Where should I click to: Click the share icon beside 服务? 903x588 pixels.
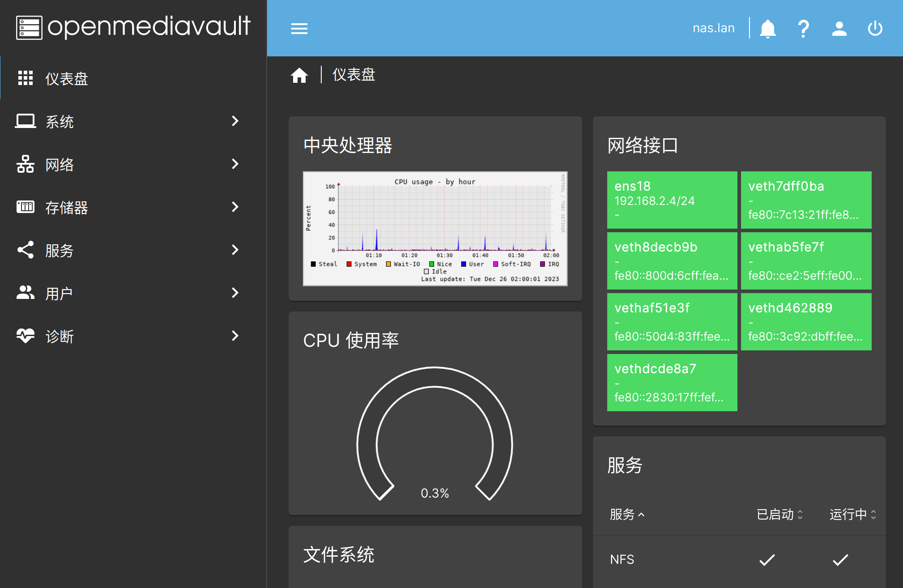click(x=26, y=250)
